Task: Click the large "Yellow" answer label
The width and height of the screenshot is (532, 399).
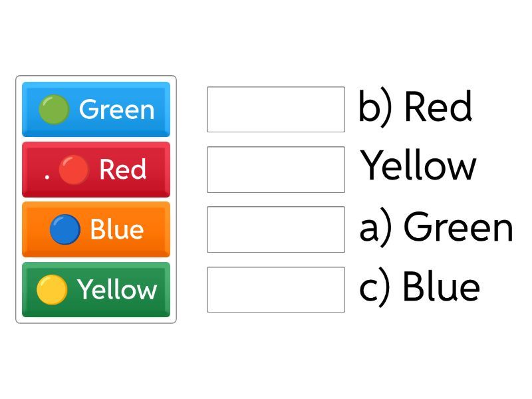Action: (x=419, y=166)
